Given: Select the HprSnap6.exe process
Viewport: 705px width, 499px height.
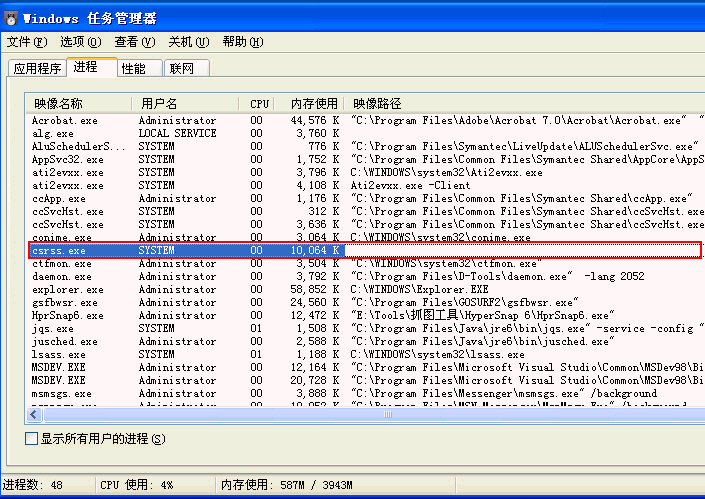Looking at the screenshot, I should (366, 316).
